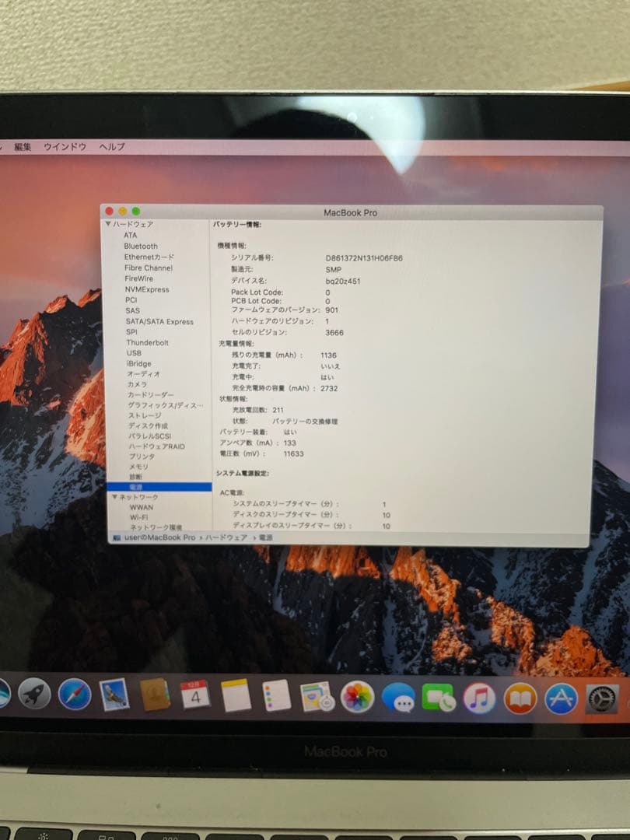Image resolution: width=630 pixels, height=840 pixels.
Task: Open the ウインドウ menu
Action: [x=64, y=145]
